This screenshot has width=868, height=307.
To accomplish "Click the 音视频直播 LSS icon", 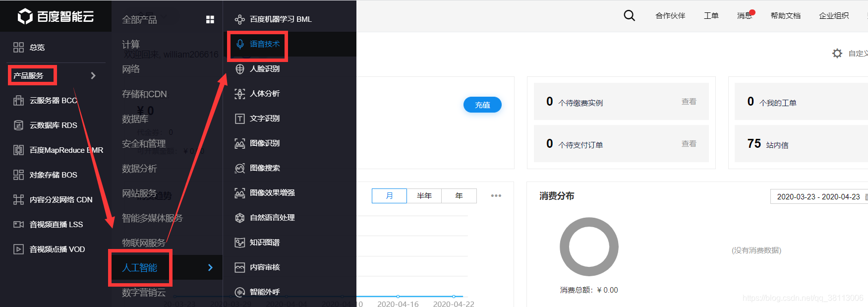I will point(18,224).
